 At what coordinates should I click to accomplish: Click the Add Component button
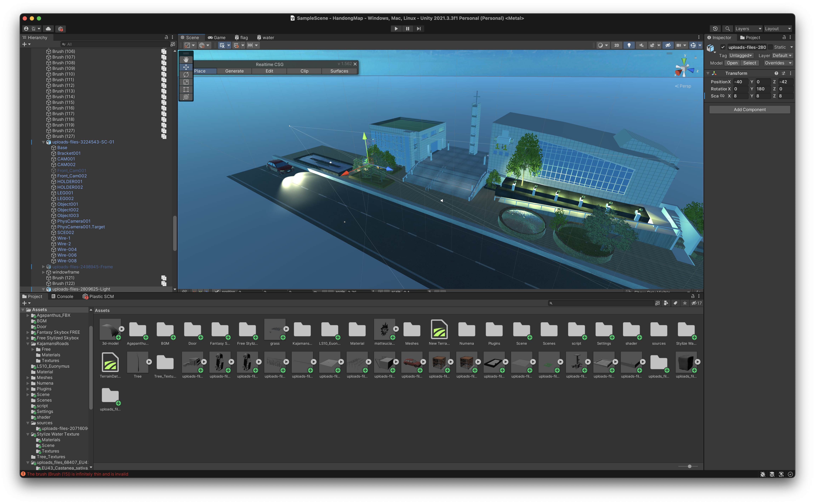click(x=749, y=110)
